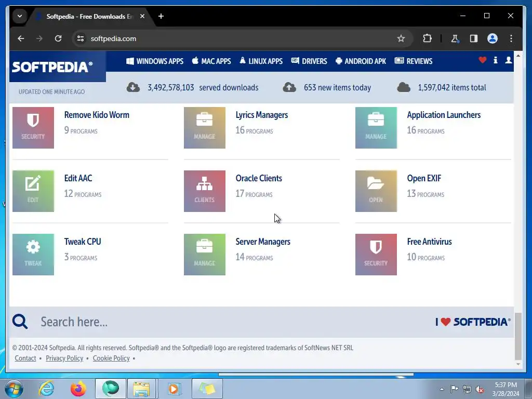Click the Oracle Clients tile icon
Screen dimensions: 532x399
pyautogui.click(x=205, y=191)
